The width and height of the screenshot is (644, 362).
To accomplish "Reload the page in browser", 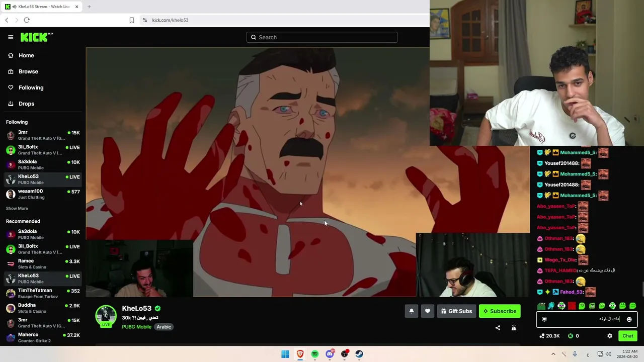I will (27, 20).
